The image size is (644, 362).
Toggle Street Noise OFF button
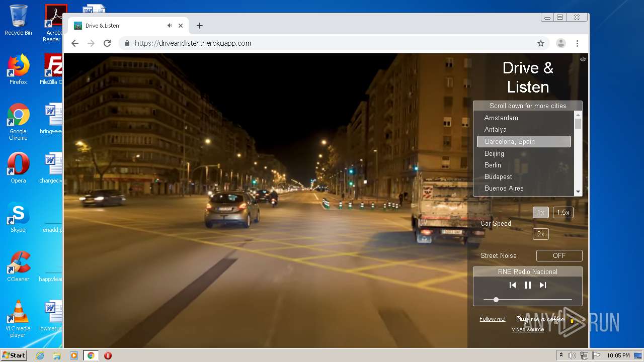tap(559, 255)
